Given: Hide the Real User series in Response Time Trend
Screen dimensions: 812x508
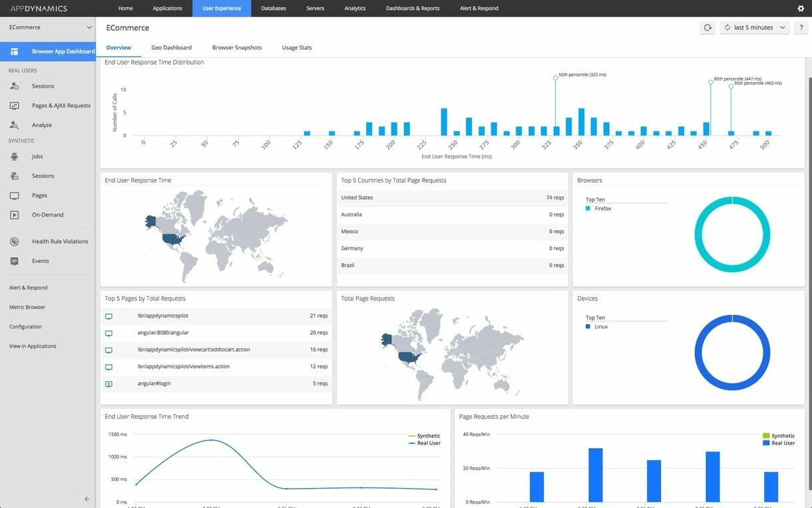Looking at the screenshot, I should click(429, 443).
